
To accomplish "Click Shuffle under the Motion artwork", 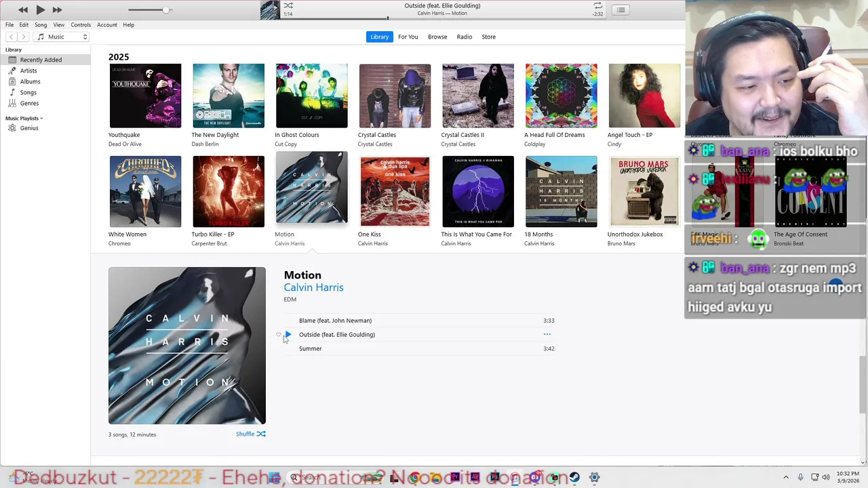I will coord(250,434).
